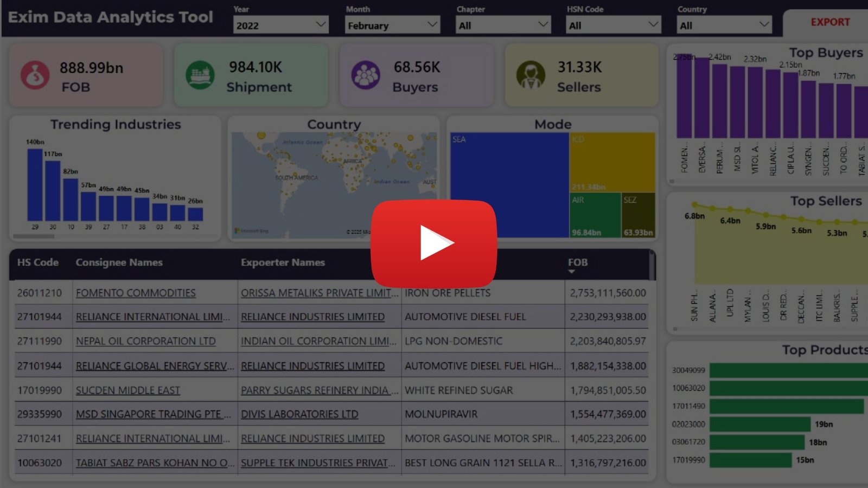Move the Trending Industries horizontal scrollbar
The image size is (868, 488).
[34, 236]
